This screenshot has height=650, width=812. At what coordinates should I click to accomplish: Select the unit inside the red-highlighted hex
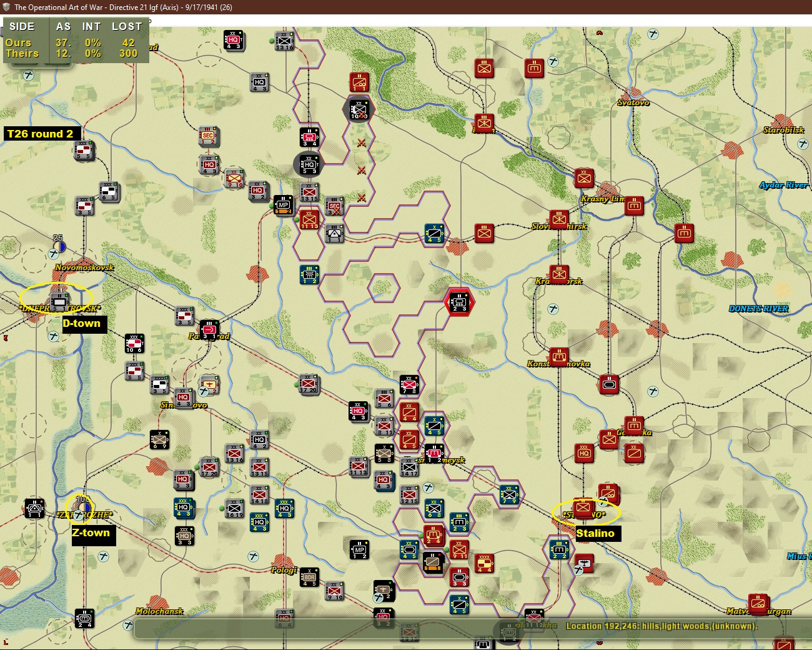coord(459,301)
